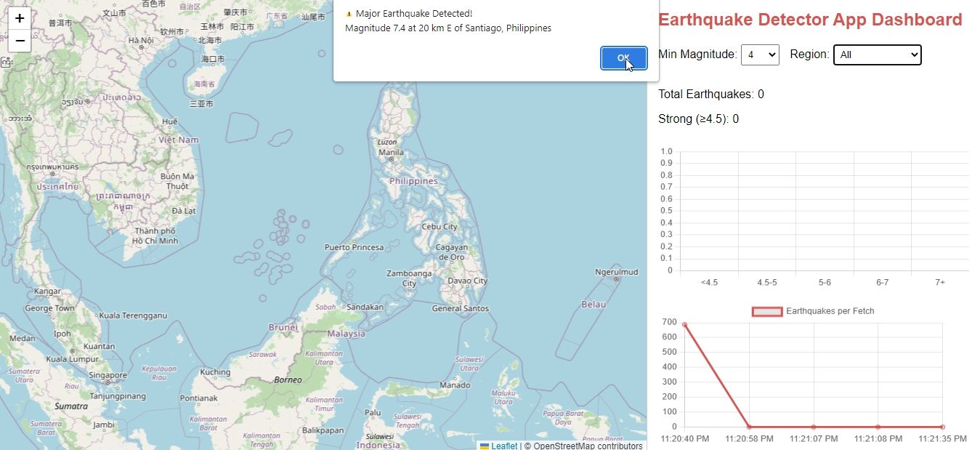Open the Leaflet attribution link

point(504,446)
